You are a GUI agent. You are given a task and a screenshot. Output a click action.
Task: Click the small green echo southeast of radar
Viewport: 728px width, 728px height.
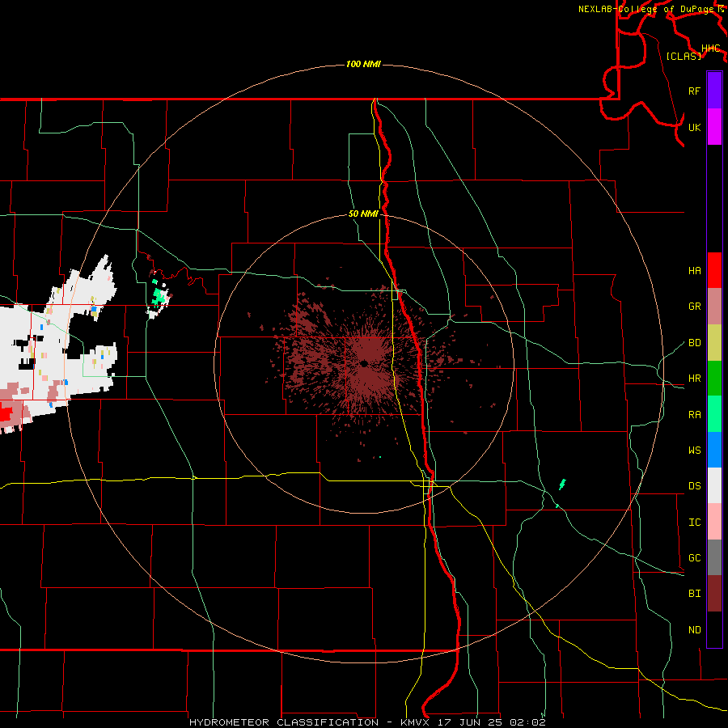click(x=562, y=485)
